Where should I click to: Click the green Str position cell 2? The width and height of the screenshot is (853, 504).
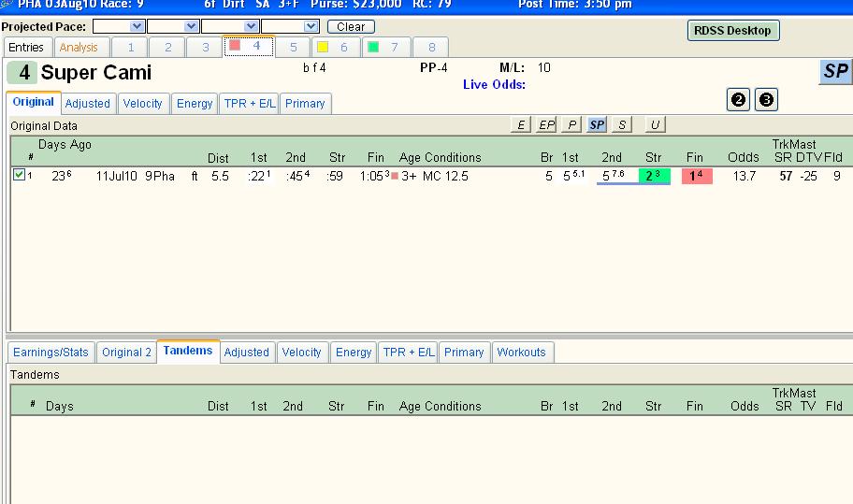pyautogui.click(x=655, y=176)
